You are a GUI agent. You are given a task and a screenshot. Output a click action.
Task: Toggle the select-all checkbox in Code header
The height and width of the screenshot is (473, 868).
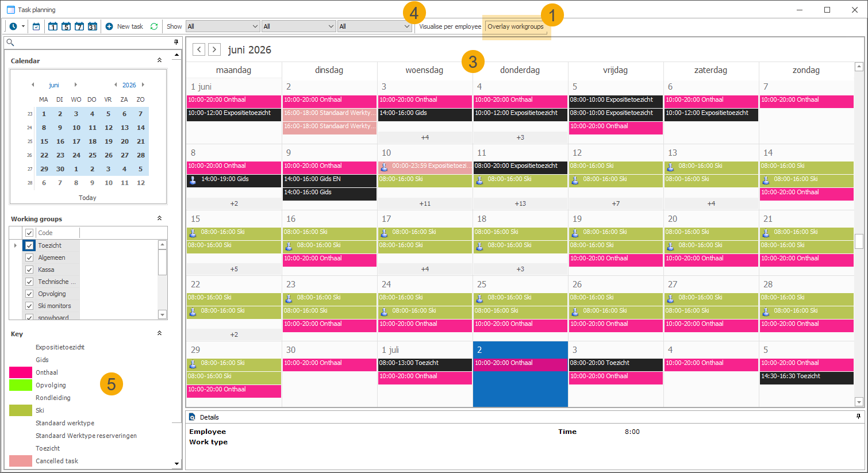(x=29, y=233)
